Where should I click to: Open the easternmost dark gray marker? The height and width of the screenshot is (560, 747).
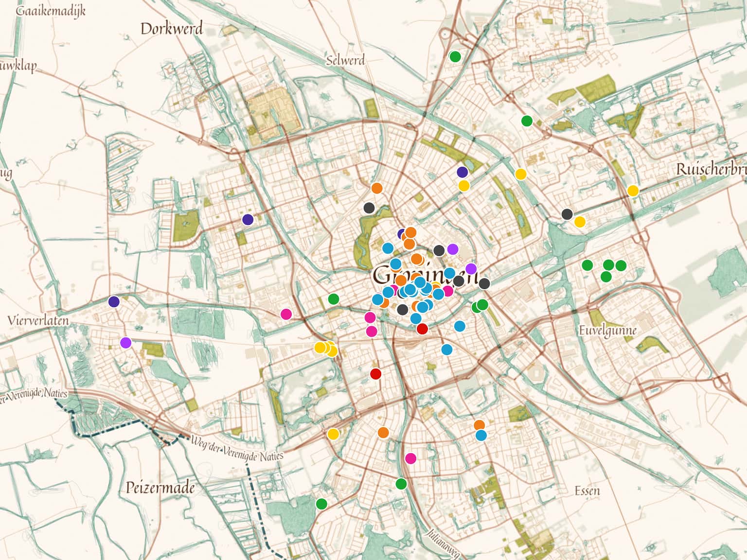click(567, 214)
